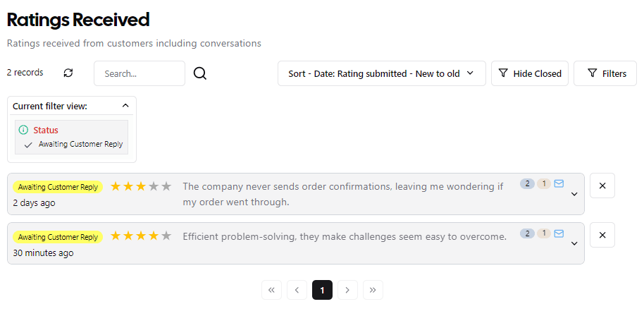Image resolution: width=644 pixels, height=316 pixels.
Task: Toggle the Hide Closed filter
Action: click(530, 73)
